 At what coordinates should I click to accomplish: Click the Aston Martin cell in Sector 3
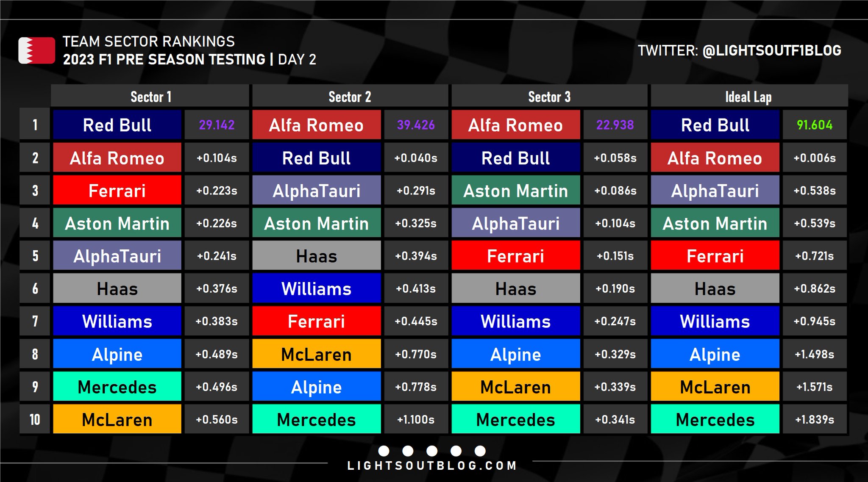click(515, 191)
